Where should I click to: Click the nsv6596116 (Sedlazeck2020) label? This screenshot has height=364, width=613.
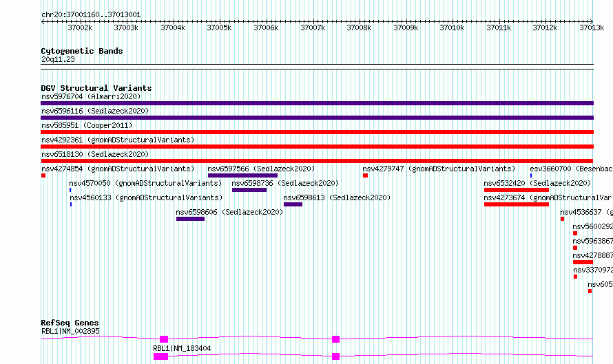[x=95, y=111]
